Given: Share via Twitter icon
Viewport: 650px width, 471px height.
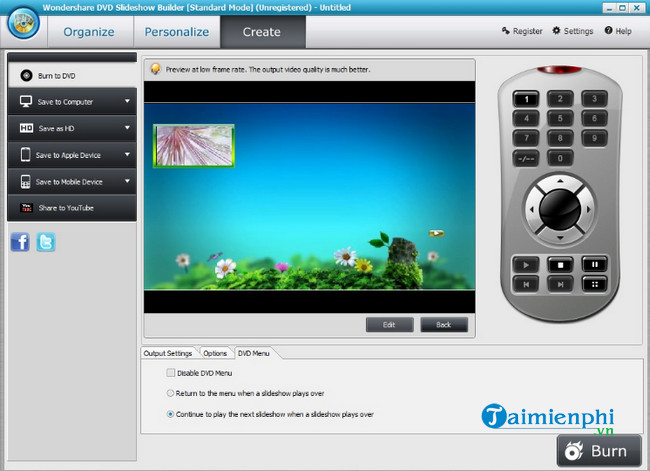Looking at the screenshot, I should click(x=46, y=242).
